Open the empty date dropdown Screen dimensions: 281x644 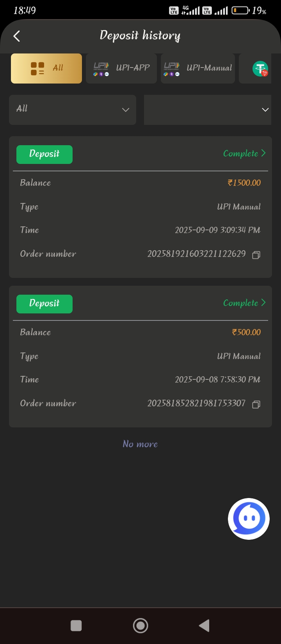click(x=208, y=110)
